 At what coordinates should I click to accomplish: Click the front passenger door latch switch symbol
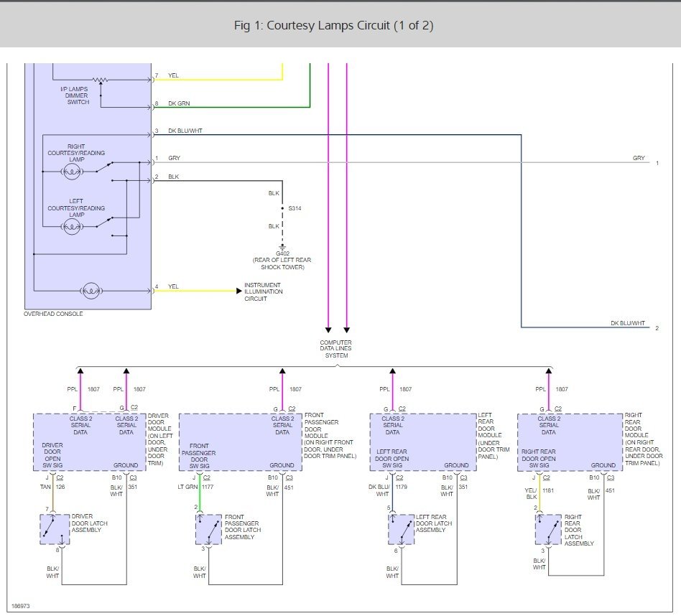coord(208,530)
